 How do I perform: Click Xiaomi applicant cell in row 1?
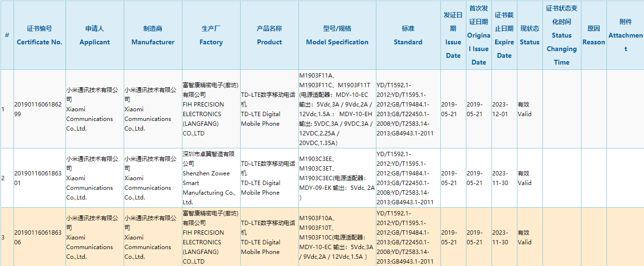coord(94,109)
